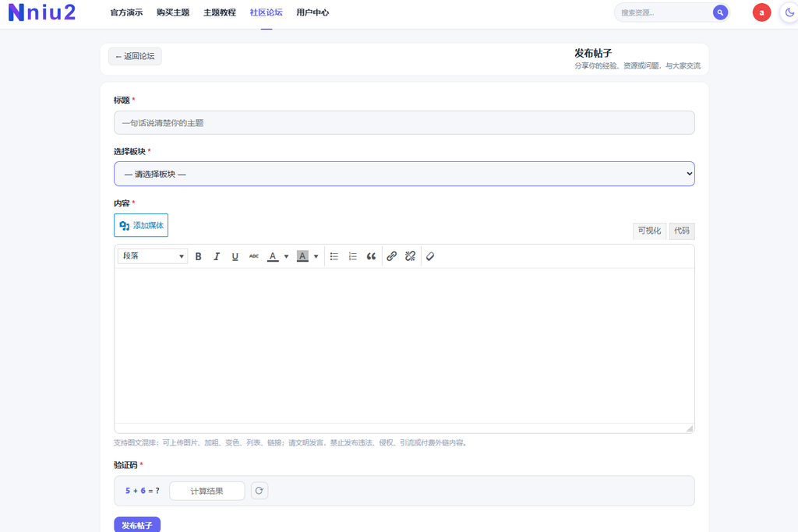
Task: Apply strikethrough formatting in editor toolbar
Action: tap(253, 256)
